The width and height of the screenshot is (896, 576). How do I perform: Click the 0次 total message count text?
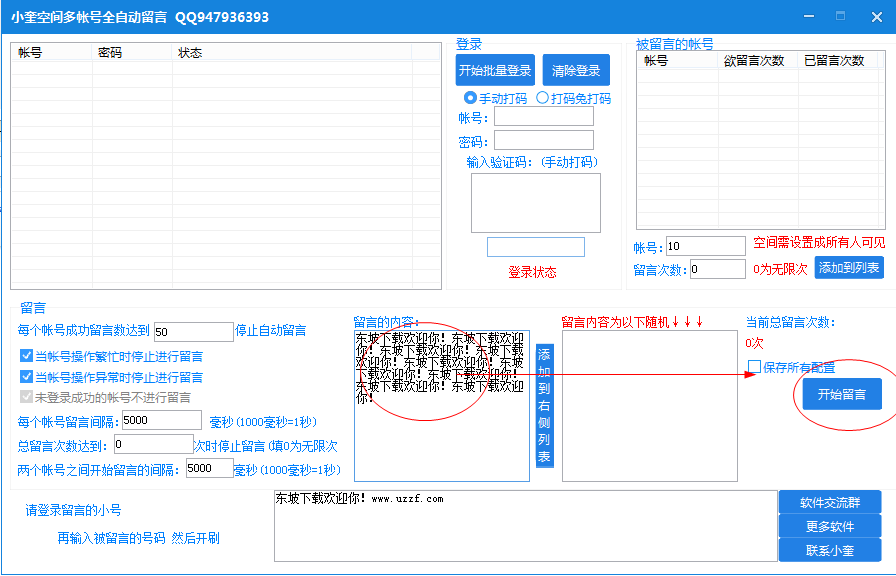[754, 343]
